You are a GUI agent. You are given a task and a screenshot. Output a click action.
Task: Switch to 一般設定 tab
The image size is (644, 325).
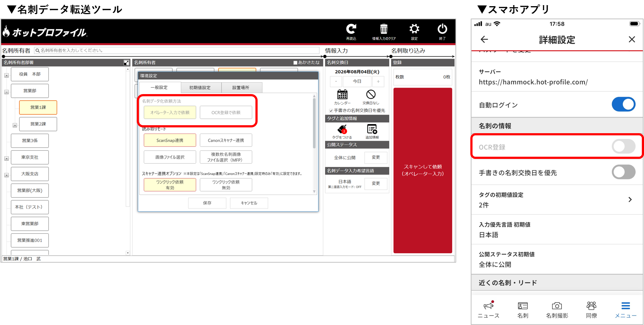pyautogui.click(x=159, y=88)
